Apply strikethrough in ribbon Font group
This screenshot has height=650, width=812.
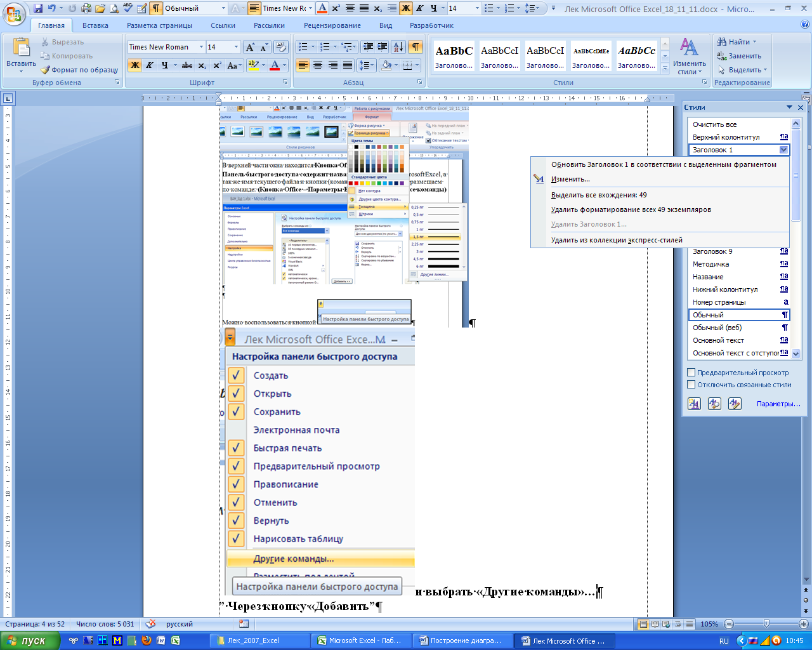[187, 65]
